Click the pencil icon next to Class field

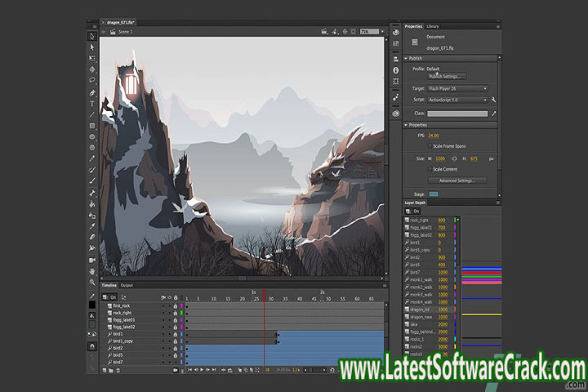click(493, 114)
